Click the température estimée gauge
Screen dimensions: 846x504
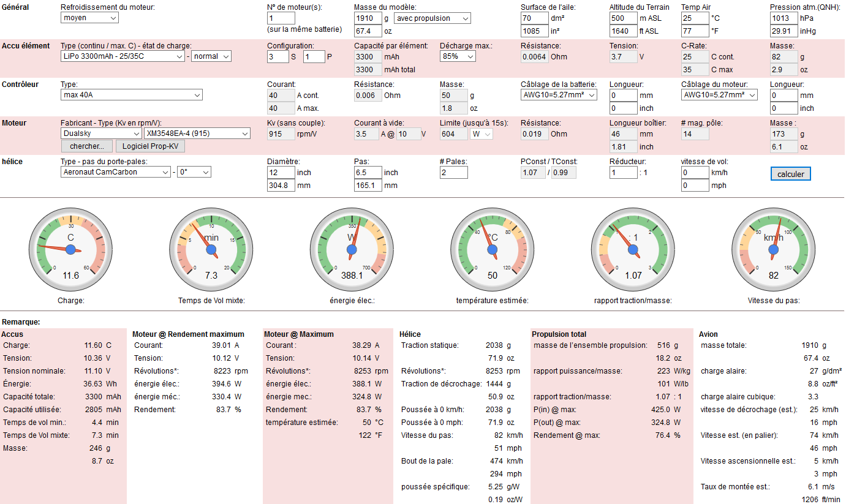(x=493, y=249)
